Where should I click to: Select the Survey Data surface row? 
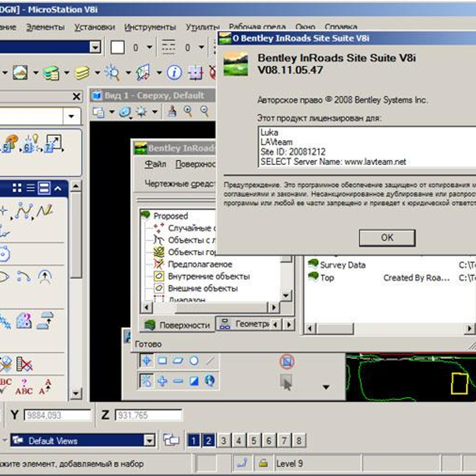point(343,265)
